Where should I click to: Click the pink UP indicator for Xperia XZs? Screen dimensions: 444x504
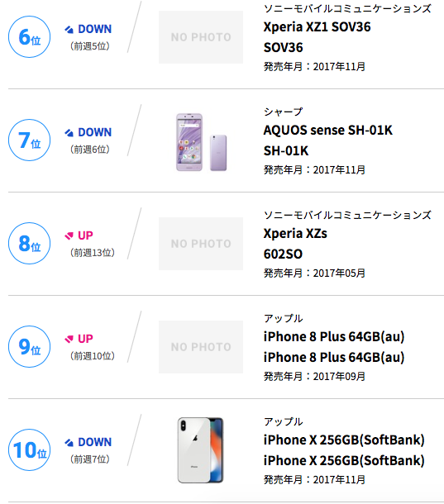click(x=79, y=235)
